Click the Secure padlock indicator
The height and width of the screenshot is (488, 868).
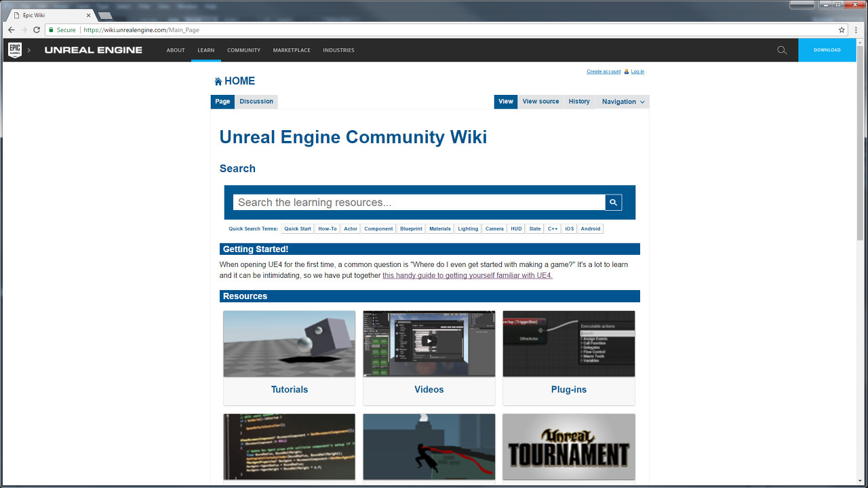tap(62, 30)
